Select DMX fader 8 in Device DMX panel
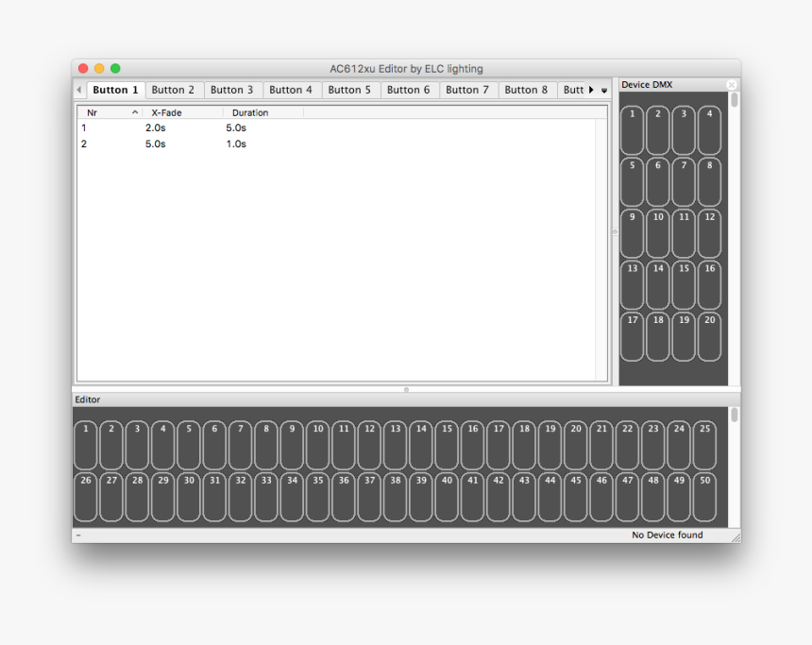812x645 pixels. click(x=708, y=180)
